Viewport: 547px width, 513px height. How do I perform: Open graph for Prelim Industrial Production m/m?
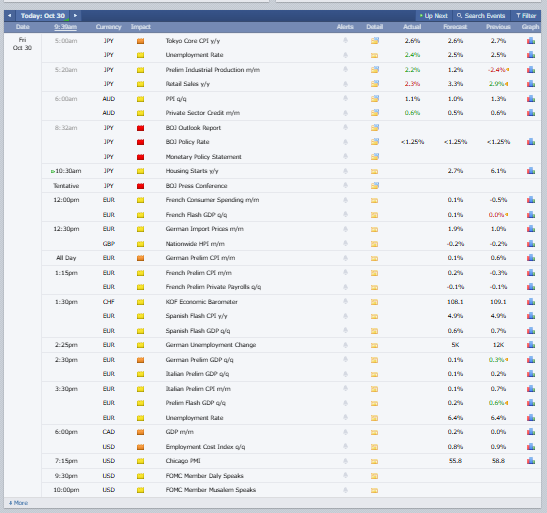[531, 70]
